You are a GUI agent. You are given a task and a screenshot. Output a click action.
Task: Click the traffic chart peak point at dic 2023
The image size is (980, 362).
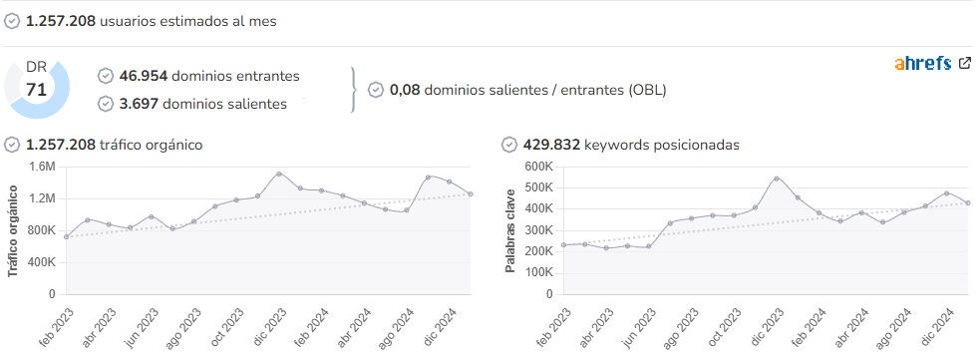[279, 174]
